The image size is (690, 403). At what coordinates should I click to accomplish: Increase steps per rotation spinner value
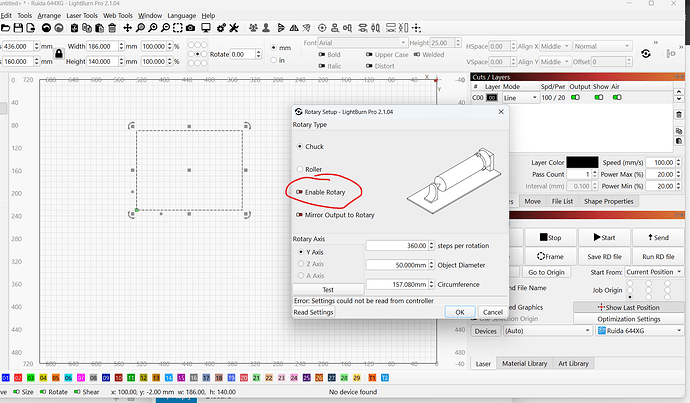pos(431,243)
